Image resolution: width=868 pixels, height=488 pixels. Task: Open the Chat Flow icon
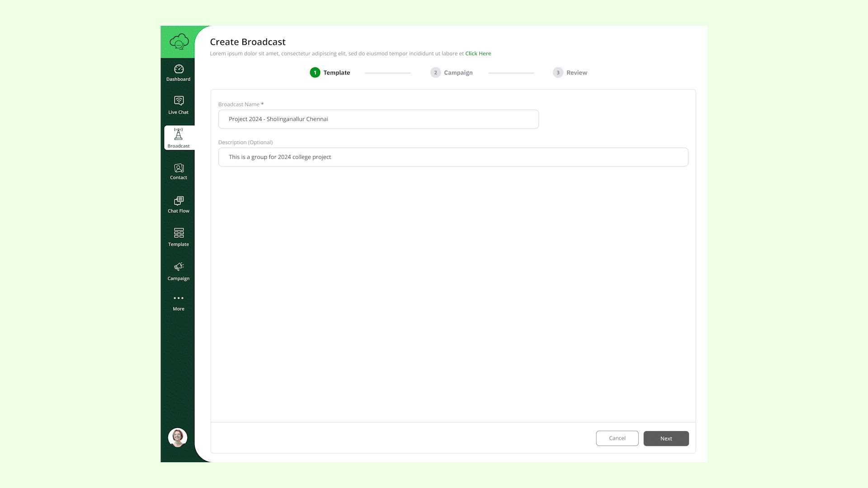(x=179, y=201)
